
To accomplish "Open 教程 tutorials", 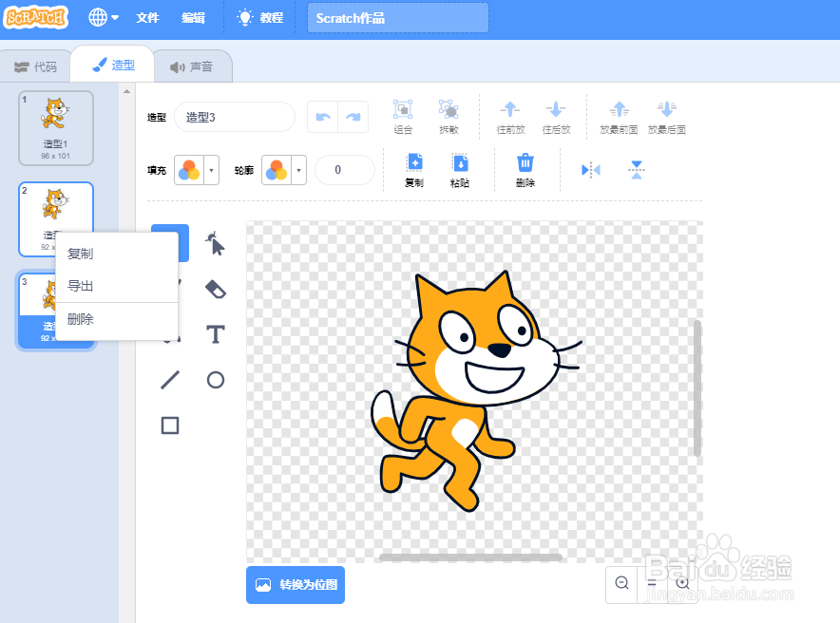I will 260,18.
